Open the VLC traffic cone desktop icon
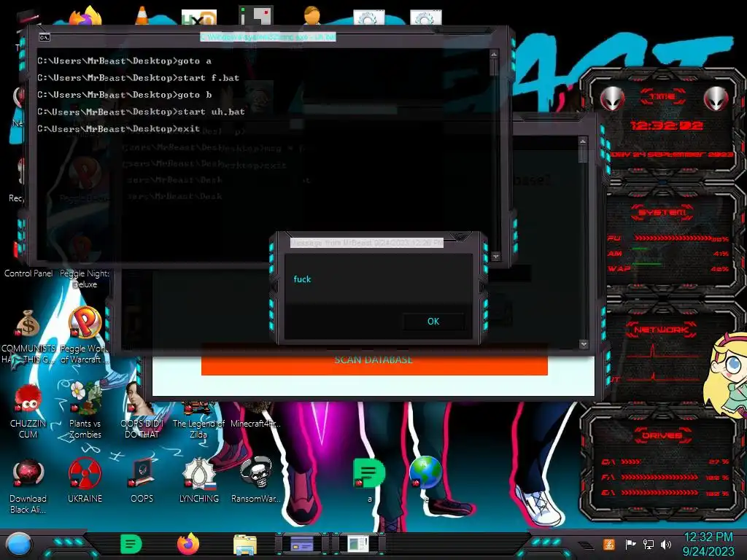 pyautogui.click(x=142, y=16)
